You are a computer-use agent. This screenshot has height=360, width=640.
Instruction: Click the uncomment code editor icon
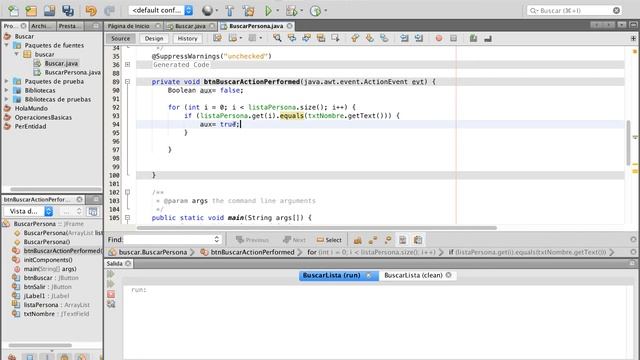click(x=488, y=38)
